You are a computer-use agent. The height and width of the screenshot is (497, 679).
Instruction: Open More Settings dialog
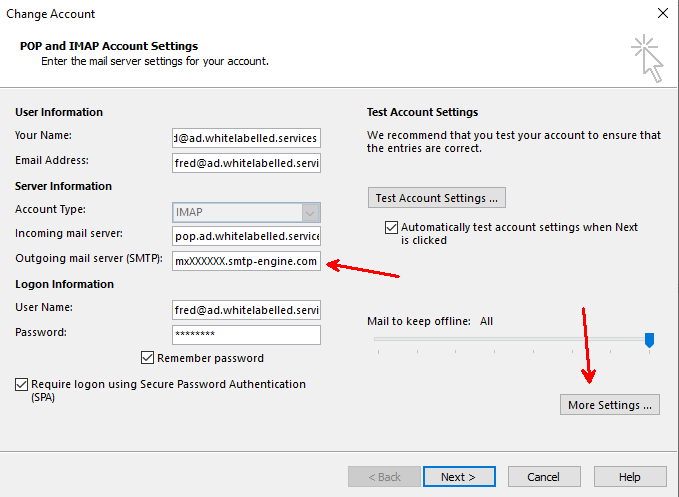(610, 405)
